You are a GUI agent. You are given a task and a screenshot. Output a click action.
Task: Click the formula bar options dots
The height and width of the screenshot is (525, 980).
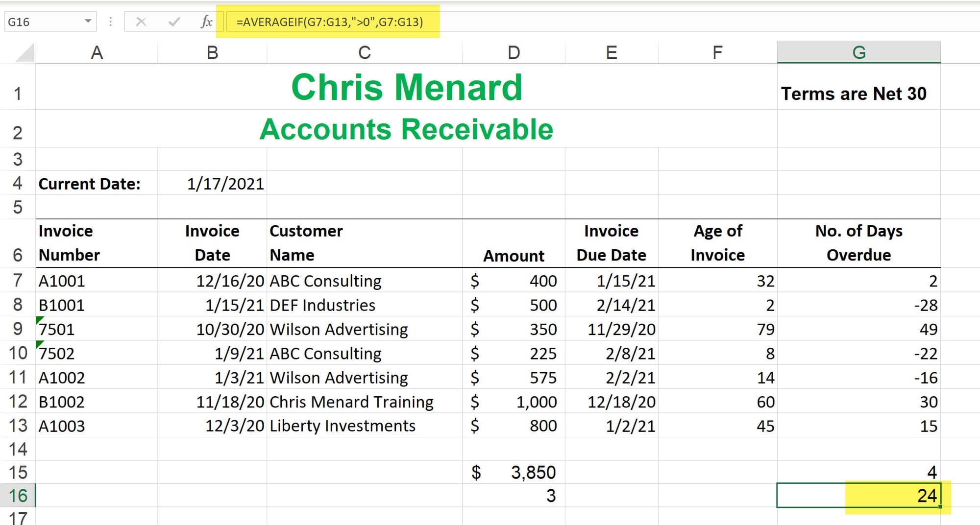(111, 22)
